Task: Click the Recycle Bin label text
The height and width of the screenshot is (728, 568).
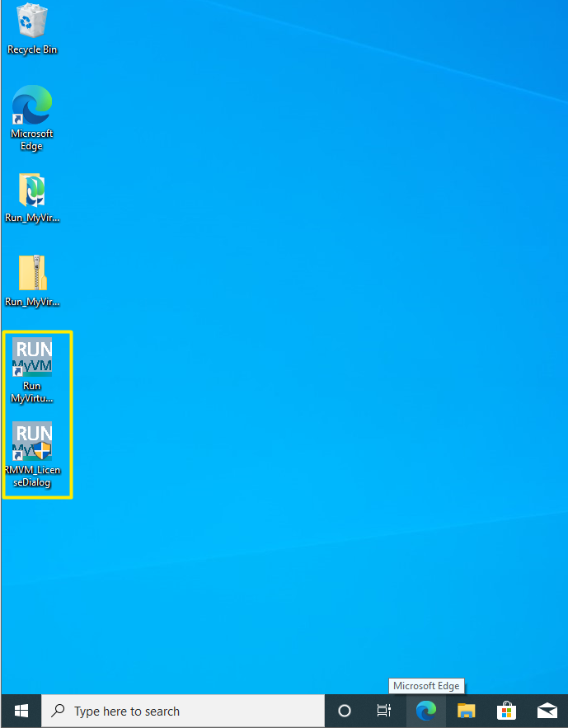Action: pyautogui.click(x=32, y=49)
